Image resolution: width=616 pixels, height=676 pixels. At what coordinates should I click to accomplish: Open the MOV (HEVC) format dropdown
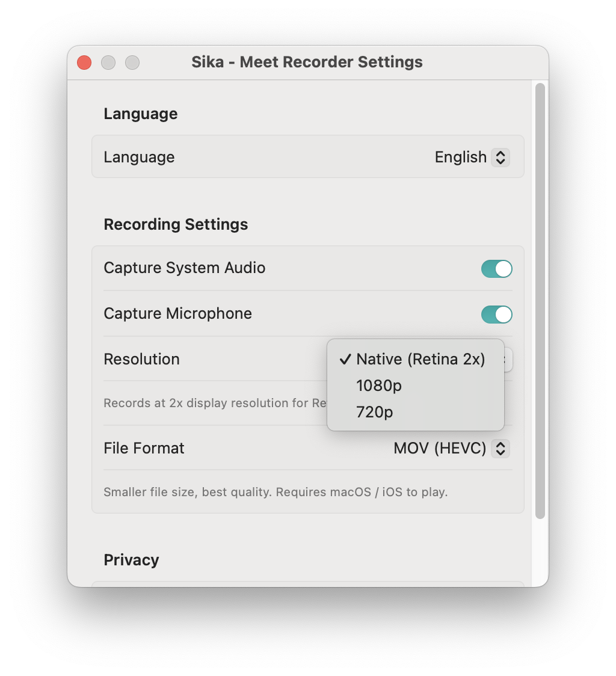point(440,449)
